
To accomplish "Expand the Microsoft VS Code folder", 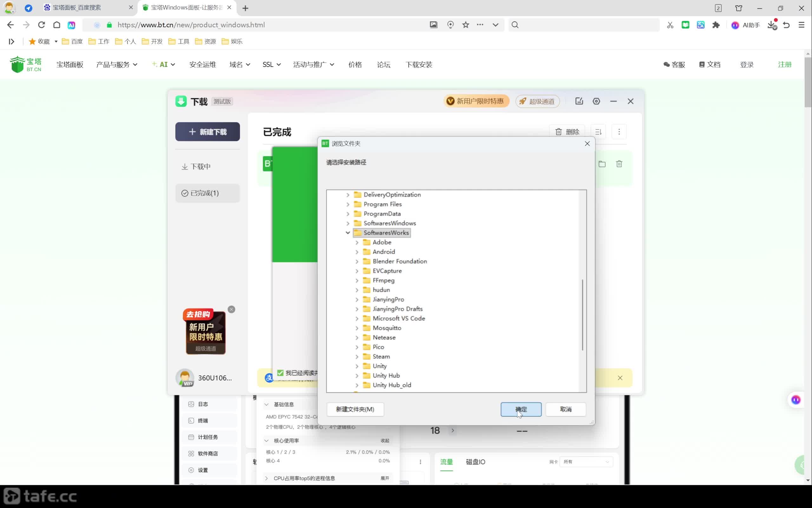I will [x=357, y=318].
